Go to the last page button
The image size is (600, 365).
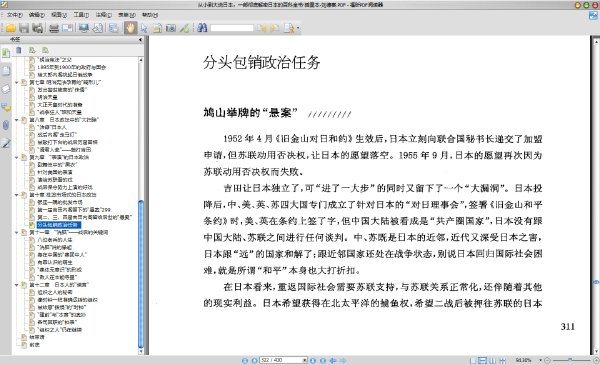click(x=323, y=360)
